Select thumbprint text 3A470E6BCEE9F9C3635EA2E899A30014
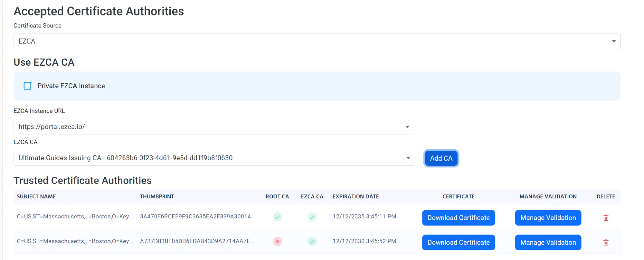 point(197,216)
